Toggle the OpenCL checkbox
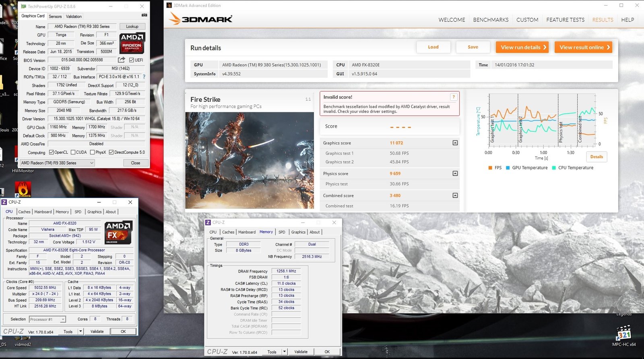644x359 pixels. pyautogui.click(x=52, y=152)
